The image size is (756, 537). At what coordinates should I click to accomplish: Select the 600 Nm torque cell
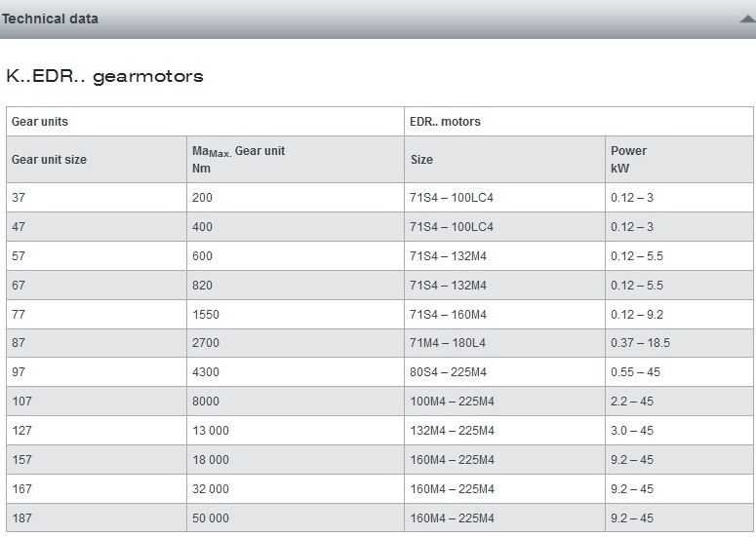tap(295, 255)
